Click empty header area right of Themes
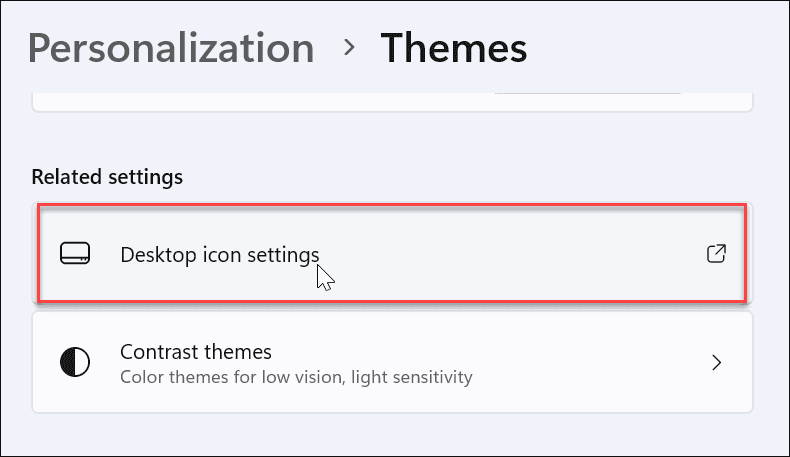Viewport: 790px width, 457px height. (650, 48)
